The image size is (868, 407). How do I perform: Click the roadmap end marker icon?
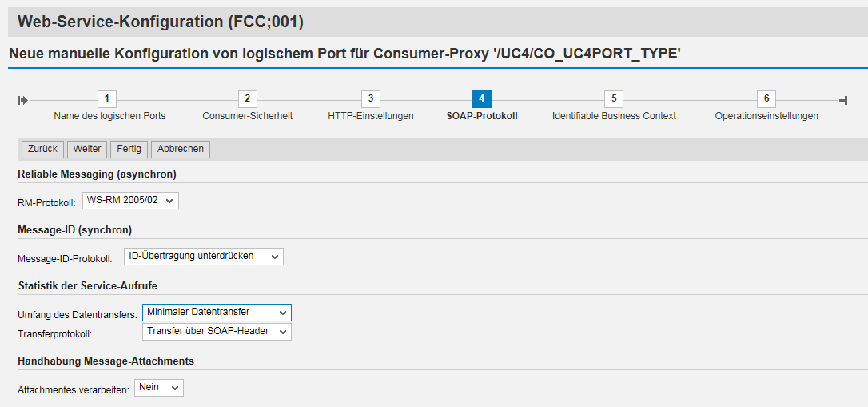pyautogui.click(x=843, y=100)
